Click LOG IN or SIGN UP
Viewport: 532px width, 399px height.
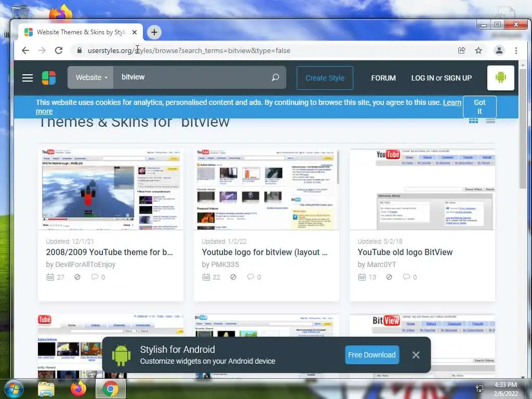coord(442,78)
